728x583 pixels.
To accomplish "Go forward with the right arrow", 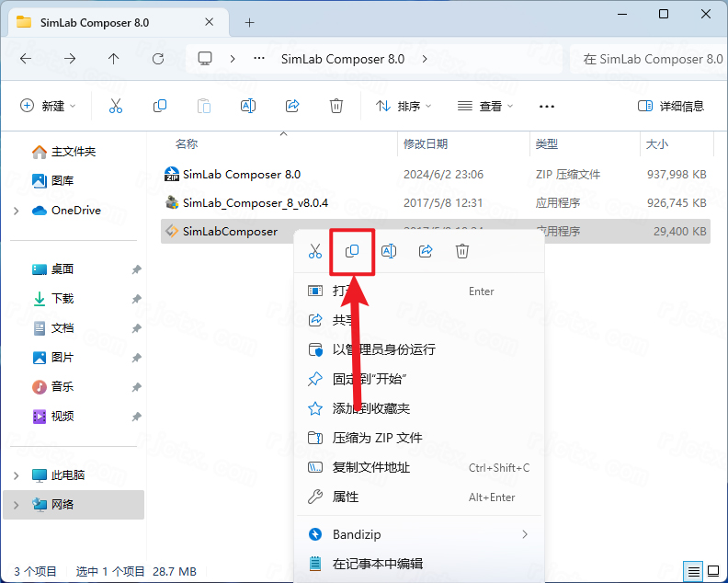I will [x=70, y=59].
